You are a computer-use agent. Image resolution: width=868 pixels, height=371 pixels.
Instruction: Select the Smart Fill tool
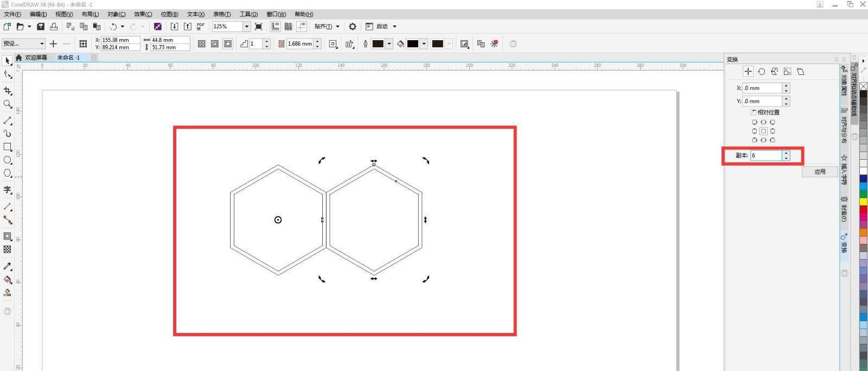(x=8, y=293)
